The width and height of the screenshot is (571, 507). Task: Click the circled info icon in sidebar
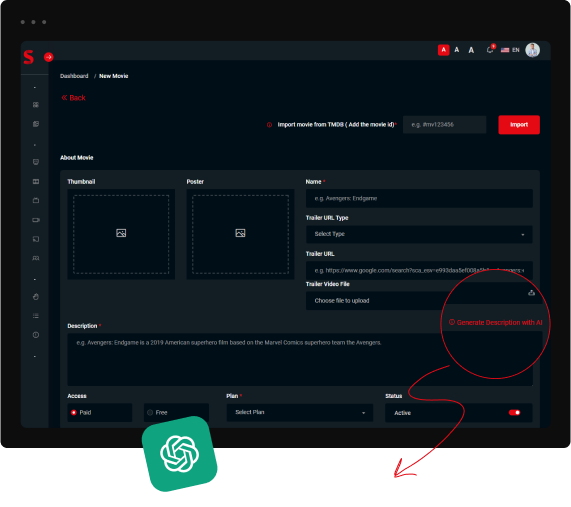(x=36, y=335)
